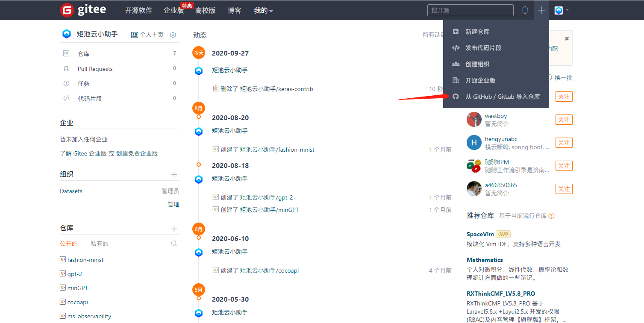Choose 从 GitHub / GitLab 导入仓库

tap(502, 97)
